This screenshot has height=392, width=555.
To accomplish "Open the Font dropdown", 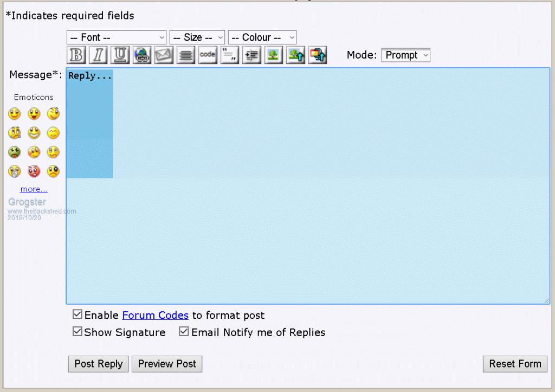I will click(117, 37).
